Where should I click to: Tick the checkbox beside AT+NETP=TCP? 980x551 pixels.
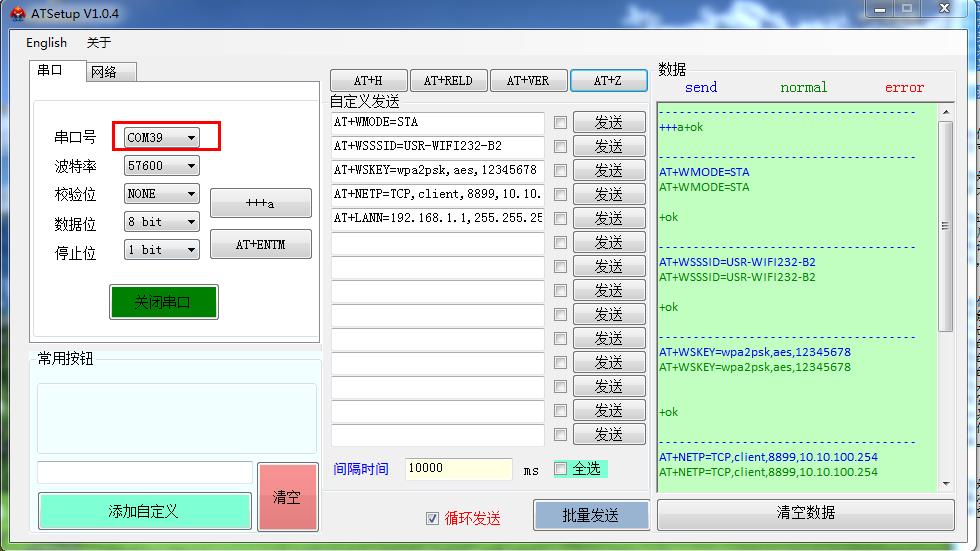click(561, 194)
